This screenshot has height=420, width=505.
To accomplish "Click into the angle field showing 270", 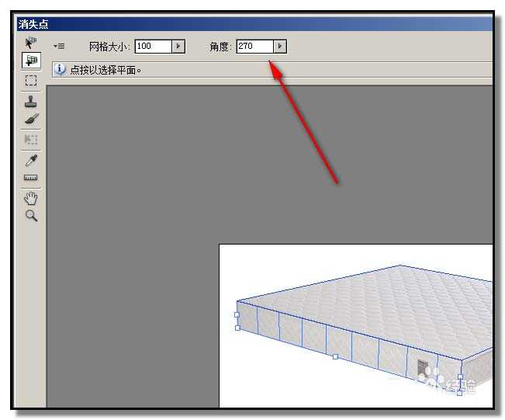I will [255, 47].
